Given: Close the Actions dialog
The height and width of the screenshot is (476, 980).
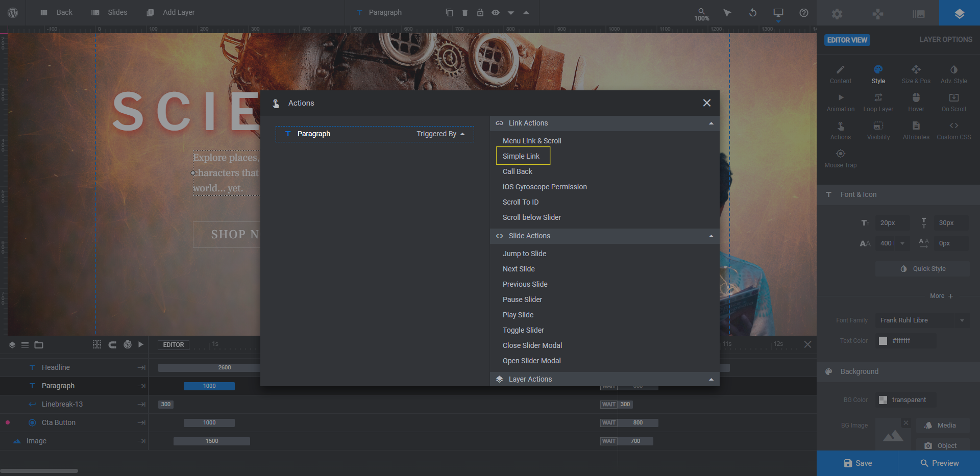Looking at the screenshot, I should pyautogui.click(x=707, y=103).
